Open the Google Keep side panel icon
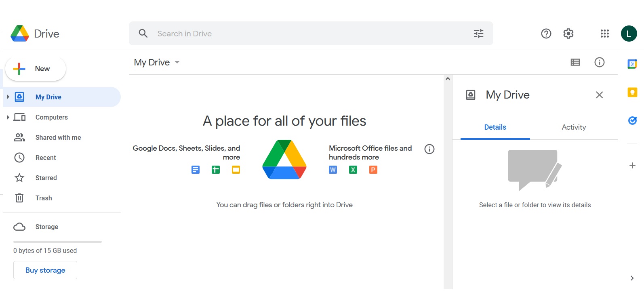This screenshot has width=644, height=307. [632, 92]
